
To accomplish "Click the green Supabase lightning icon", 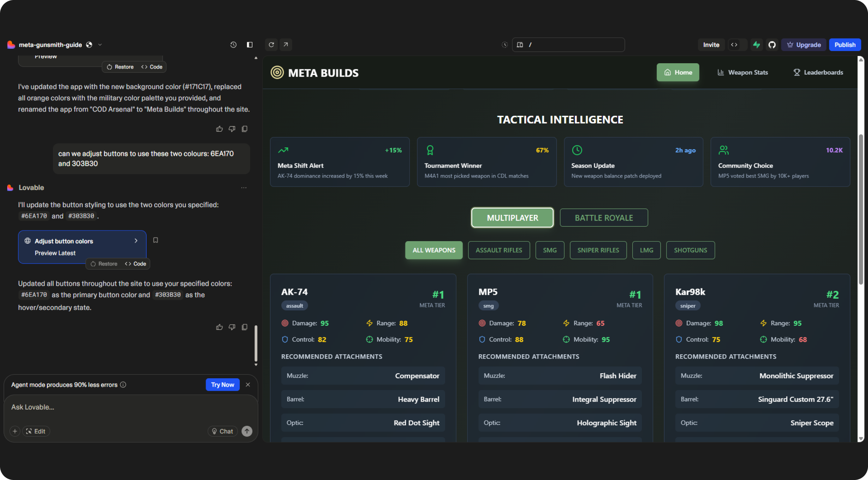I will coord(756,45).
